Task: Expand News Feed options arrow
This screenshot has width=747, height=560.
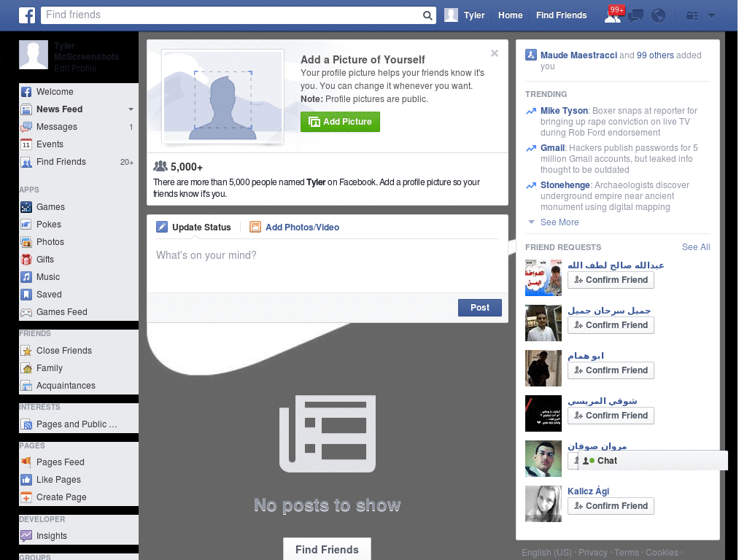Action: [131, 109]
